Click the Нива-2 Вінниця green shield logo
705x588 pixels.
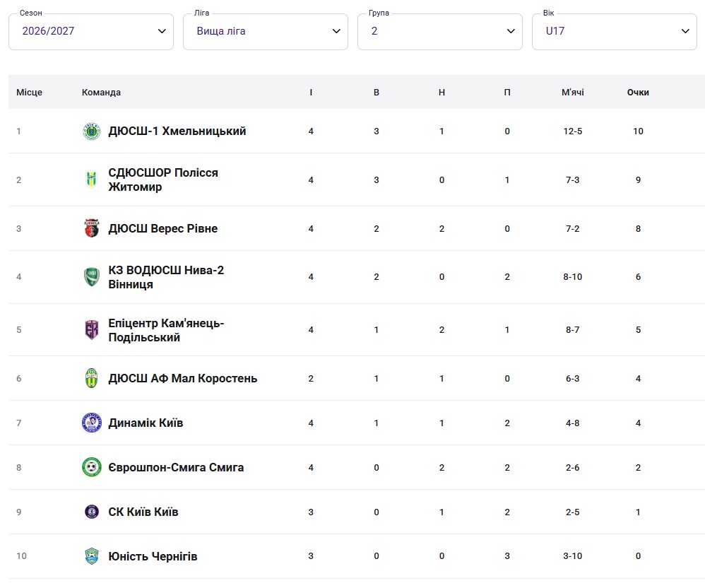pos(92,276)
